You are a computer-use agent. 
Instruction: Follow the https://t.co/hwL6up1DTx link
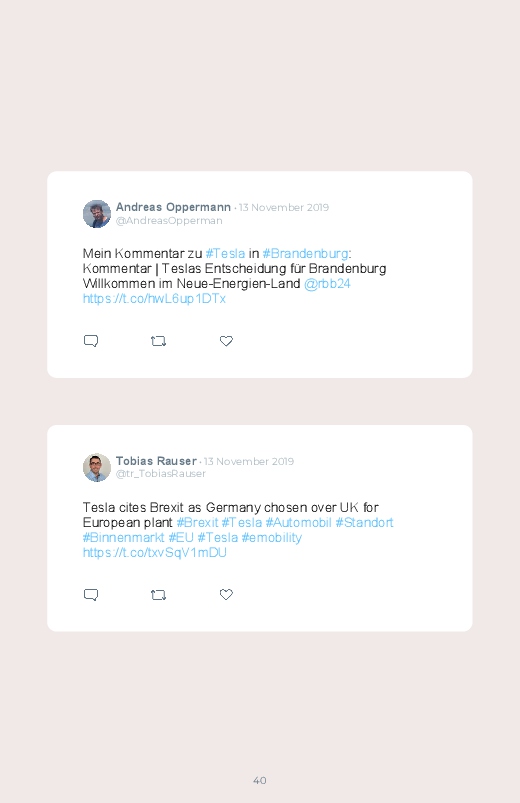pyautogui.click(x=154, y=299)
